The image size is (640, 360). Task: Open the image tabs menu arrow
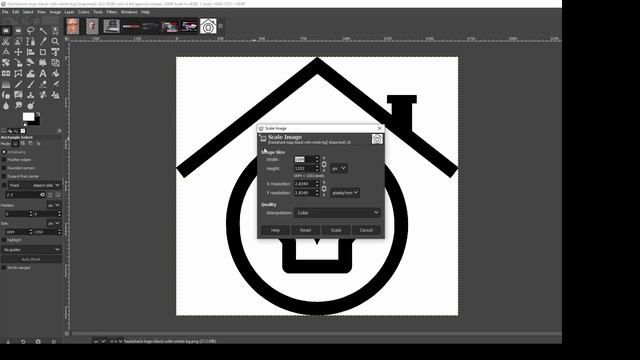point(221,27)
